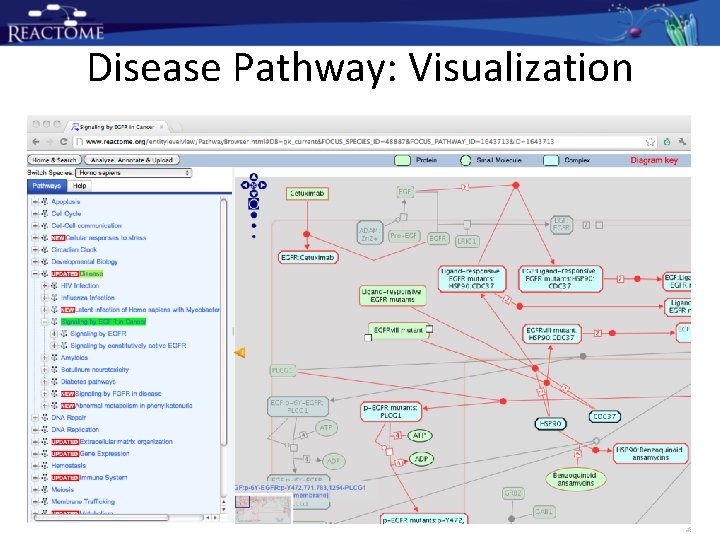Click the diagram overview thumbnail
The height and width of the screenshot is (540, 720).
pyautogui.click(x=263, y=509)
